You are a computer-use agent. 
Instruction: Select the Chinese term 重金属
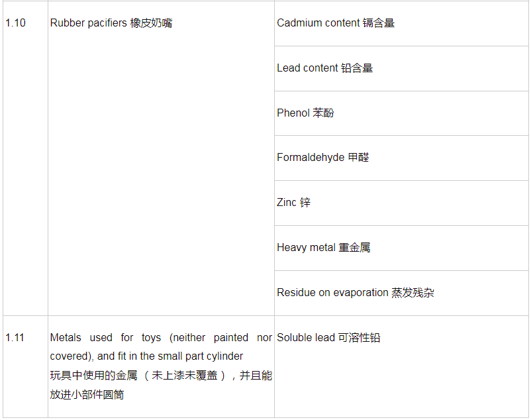[354, 248]
